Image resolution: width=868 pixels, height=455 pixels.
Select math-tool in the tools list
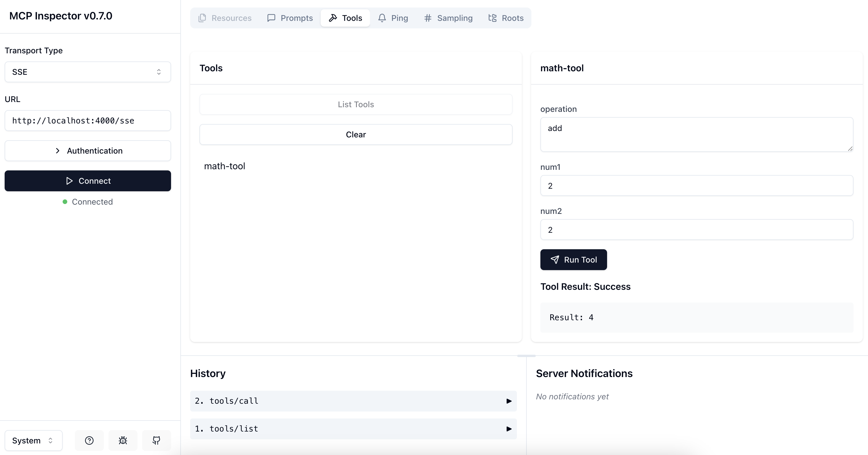tap(225, 166)
